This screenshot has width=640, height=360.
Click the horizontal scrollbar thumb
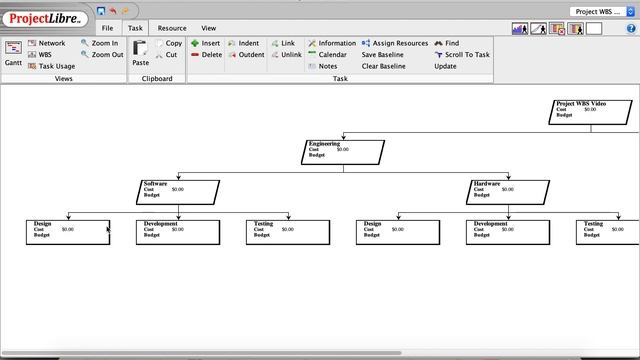click(x=202, y=353)
